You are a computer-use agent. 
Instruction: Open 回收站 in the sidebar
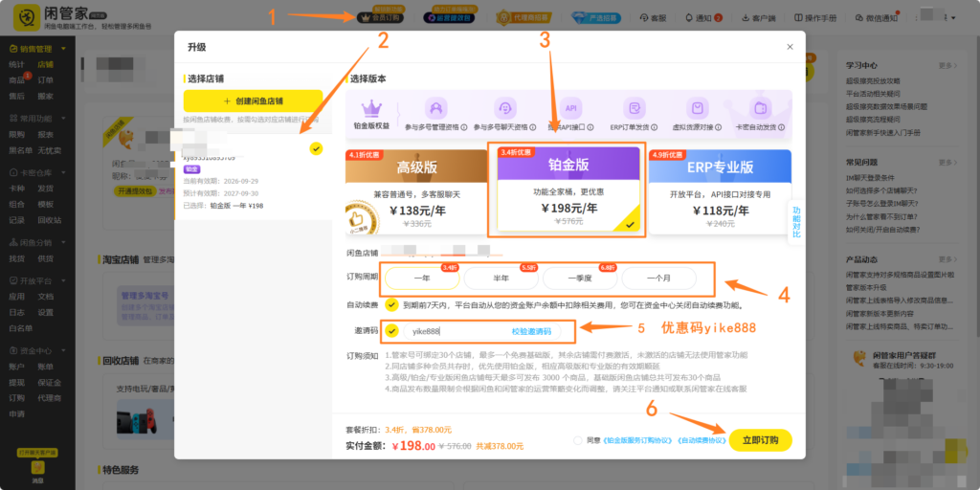pos(50,220)
